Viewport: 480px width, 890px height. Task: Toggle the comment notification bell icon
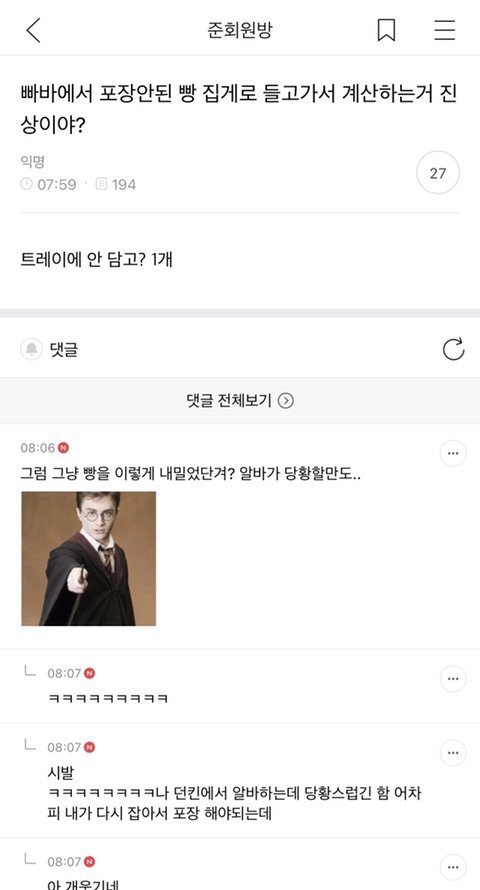point(32,350)
